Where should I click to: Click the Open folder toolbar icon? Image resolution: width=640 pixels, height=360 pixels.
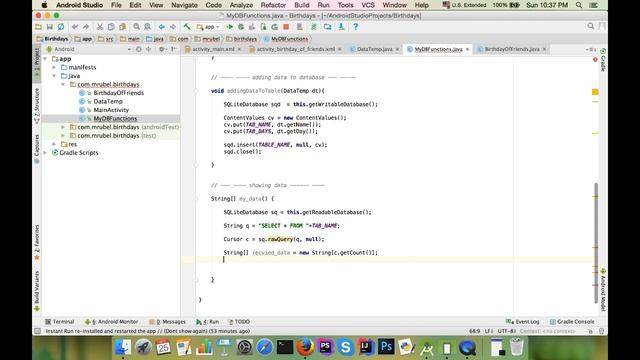[x=38, y=27]
